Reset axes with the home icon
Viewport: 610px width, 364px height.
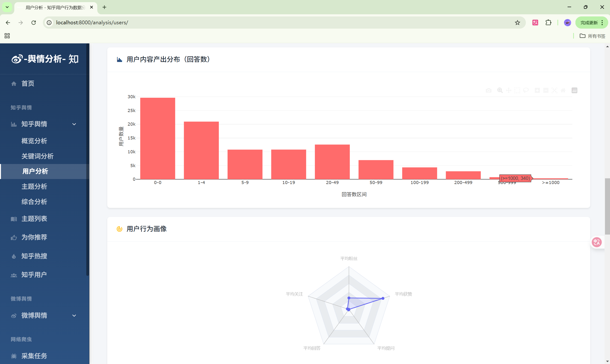[x=563, y=90]
